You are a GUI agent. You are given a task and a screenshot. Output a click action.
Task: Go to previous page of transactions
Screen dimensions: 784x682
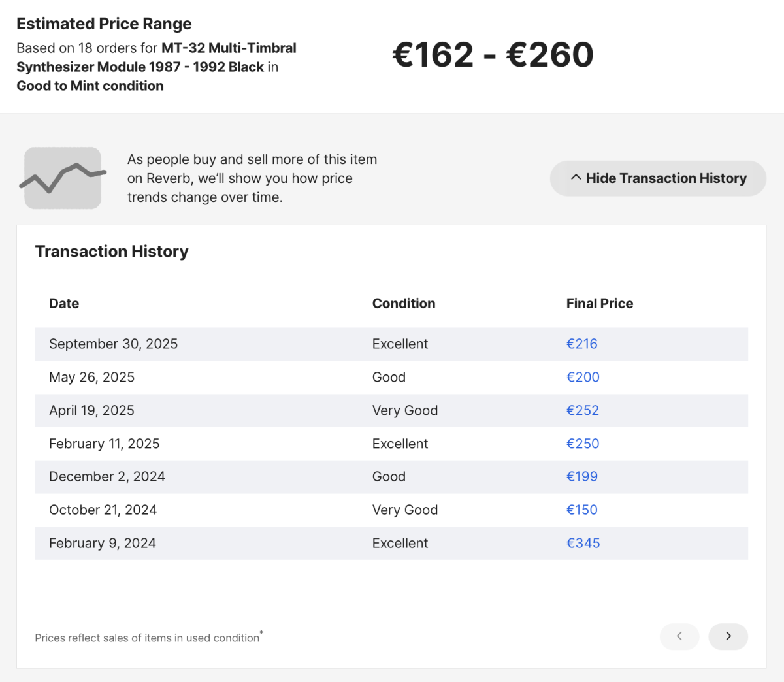[x=679, y=636]
